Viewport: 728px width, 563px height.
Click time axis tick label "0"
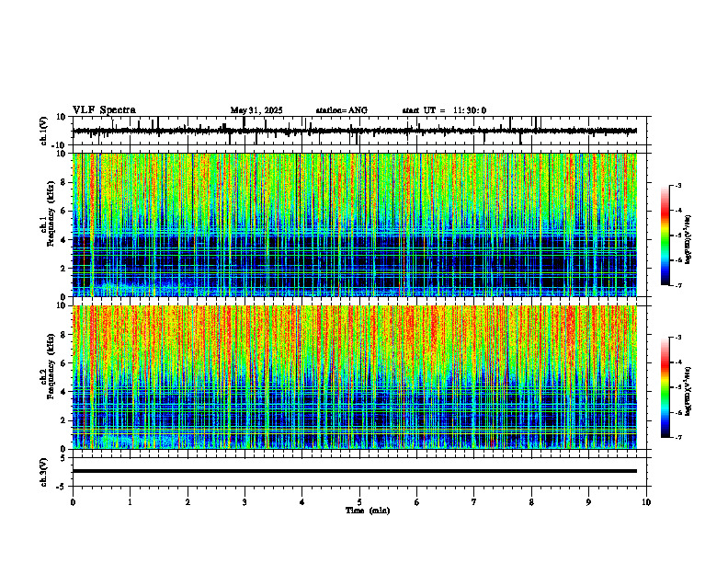pyautogui.click(x=73, y=502)
